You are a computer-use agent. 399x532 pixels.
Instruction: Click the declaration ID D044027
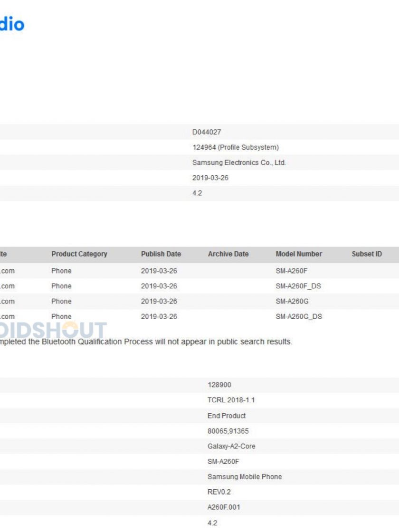(206, 132)
